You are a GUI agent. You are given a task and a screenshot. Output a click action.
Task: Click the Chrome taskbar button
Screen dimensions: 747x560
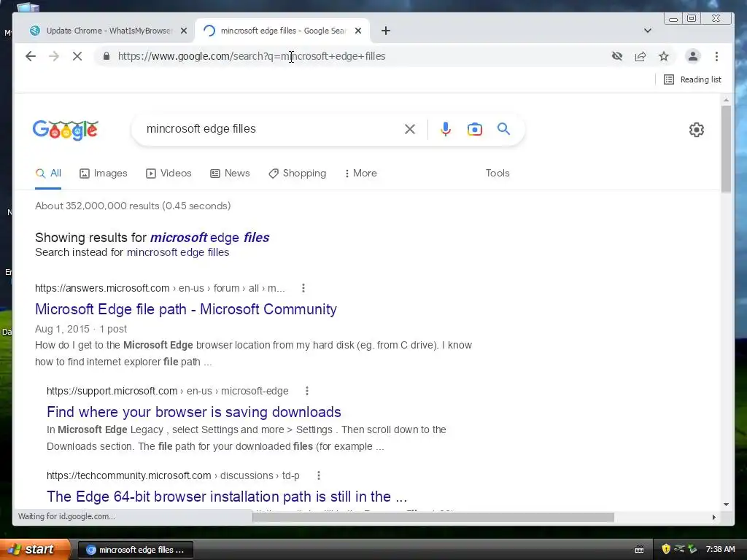[x=135, y=550]
